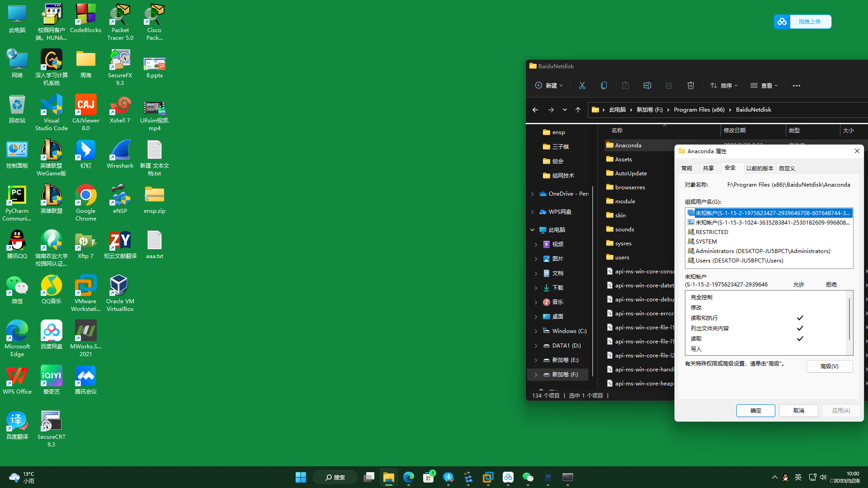Open the 新建 dropdown in Explorer toolbar

pos(548,85)
